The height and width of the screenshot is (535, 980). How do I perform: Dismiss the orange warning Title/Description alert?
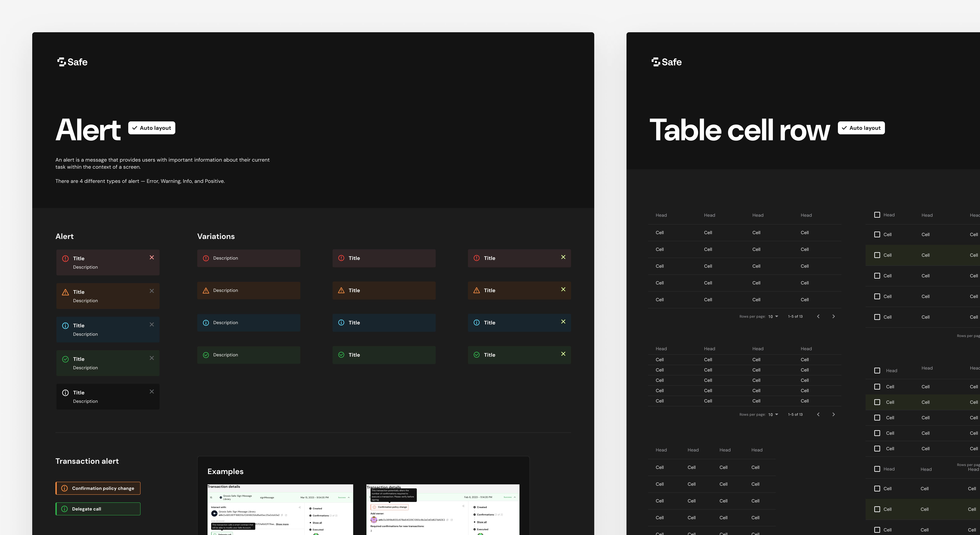click(152, 291)
